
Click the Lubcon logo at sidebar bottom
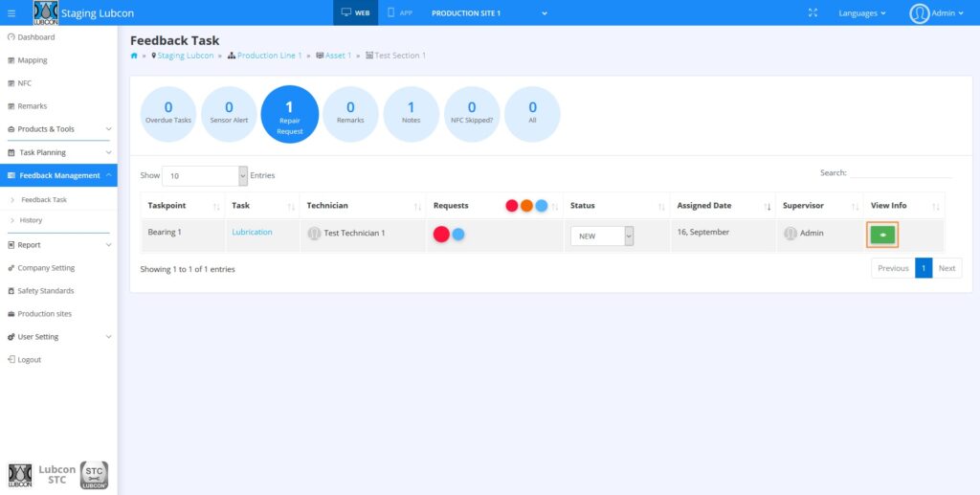[x=20, y=476]
